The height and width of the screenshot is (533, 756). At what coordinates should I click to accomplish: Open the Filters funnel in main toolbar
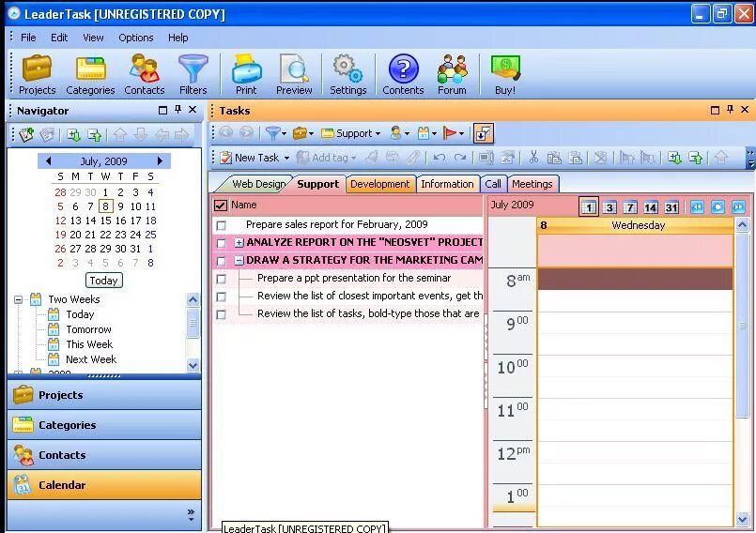(193, 75)
